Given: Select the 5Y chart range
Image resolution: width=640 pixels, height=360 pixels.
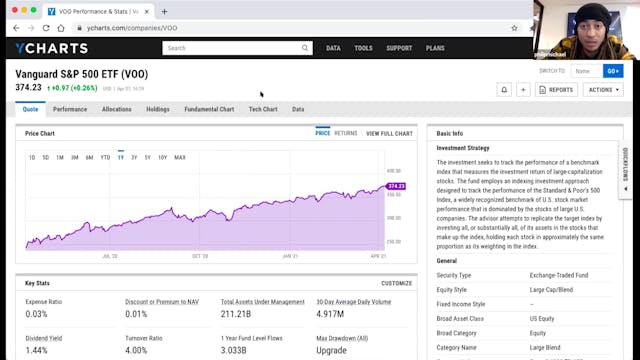Looking at the screenshot, I should pyautogui.click(x=148, y=158).
